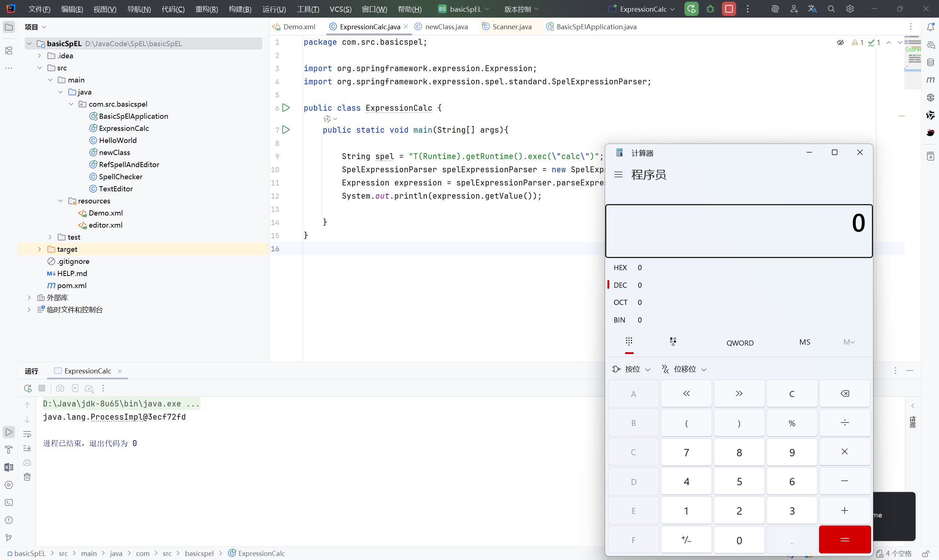Viewport: 939px width, 560px height.
Task: Click the clear output trash icon in run panel
Action: click(x=27, y=477)
